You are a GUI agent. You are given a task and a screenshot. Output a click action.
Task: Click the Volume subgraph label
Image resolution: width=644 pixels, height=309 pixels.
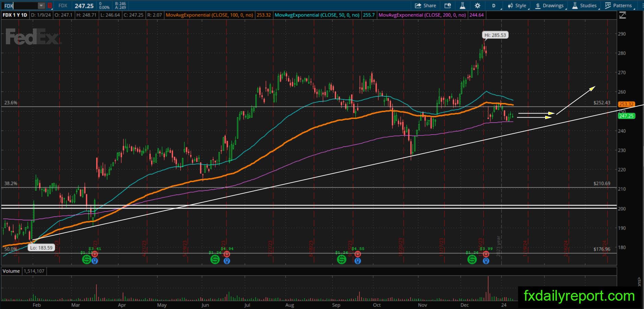click(x=11, y=271)
